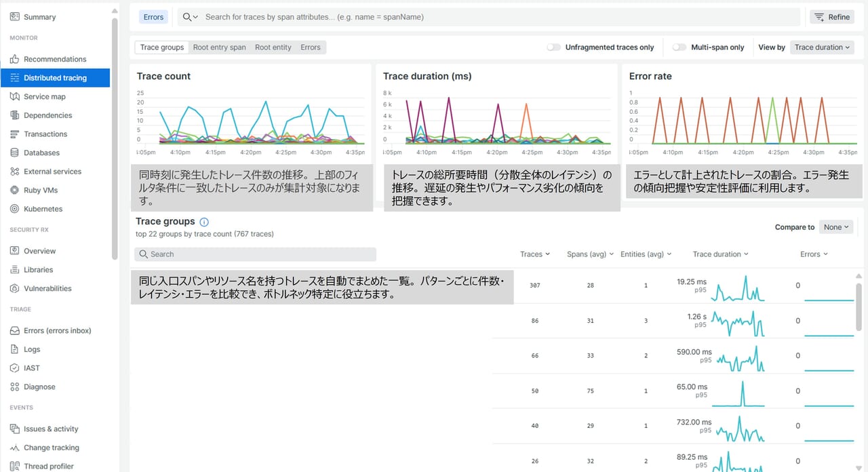Sort by the Traces column header
The width and height of the screenshot is (868, 472).
(x=534, y=254)
